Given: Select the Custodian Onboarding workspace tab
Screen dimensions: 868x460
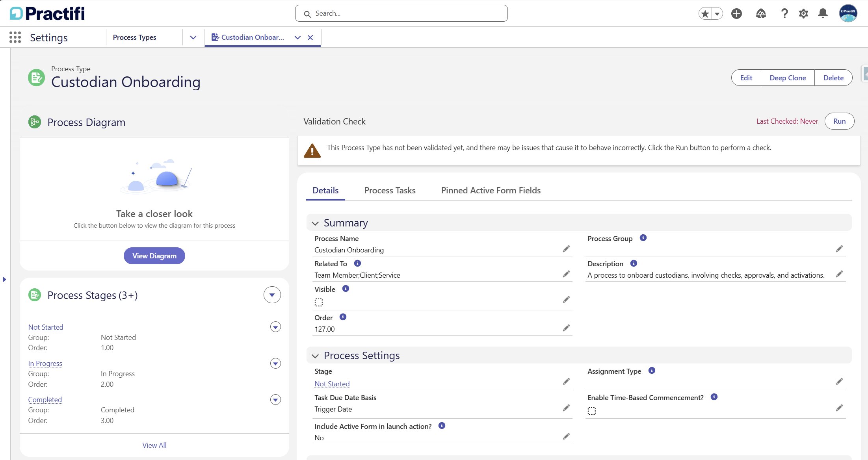Looking at the screenshot, I should pyautogui.click(x=253, y=37).
